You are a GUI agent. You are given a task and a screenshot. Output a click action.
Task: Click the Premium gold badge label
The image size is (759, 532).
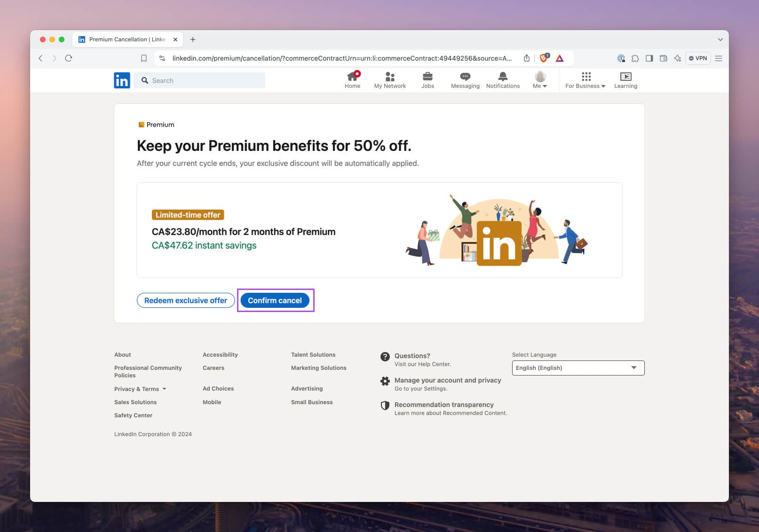click(x=156, y=125)
